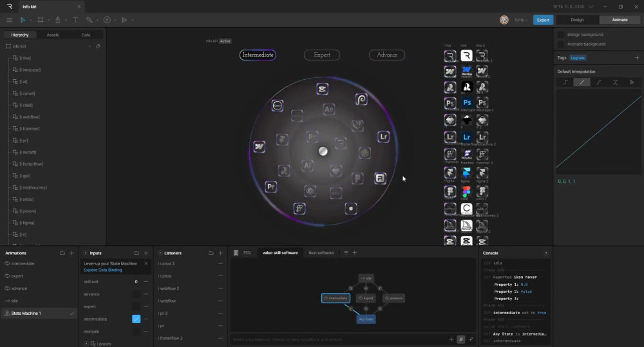Enable the advance input checkbox
644x347 pixels.
[x=136, y=294]
